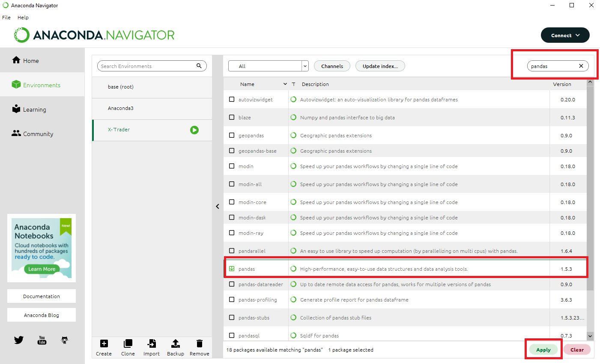This screenshot has width=600, height=364.
Task: Collapse the environments panel with the chevron
Action: [218, 207]
